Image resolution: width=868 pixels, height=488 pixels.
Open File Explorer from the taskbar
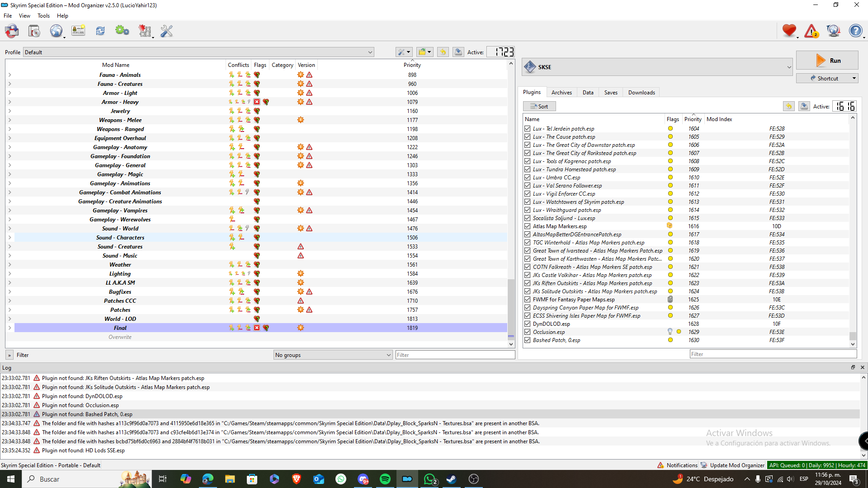(230, 479)
